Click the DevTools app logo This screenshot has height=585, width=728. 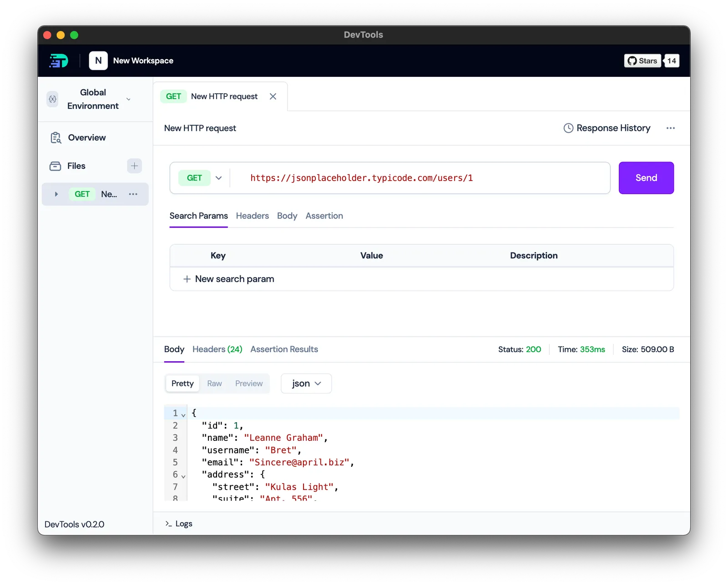coord(59,61)
